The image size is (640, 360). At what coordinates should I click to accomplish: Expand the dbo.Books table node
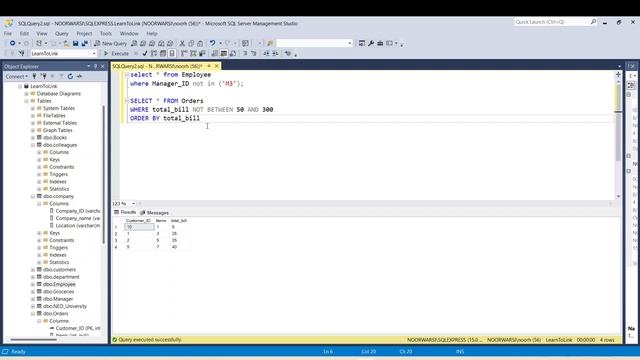click(33, 138)
